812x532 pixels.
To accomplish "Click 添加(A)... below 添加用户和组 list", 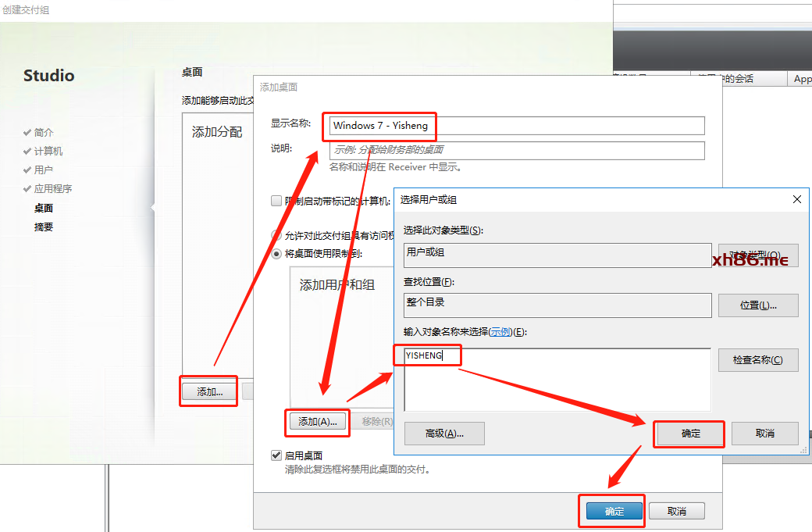I will [x=318, y=422].
